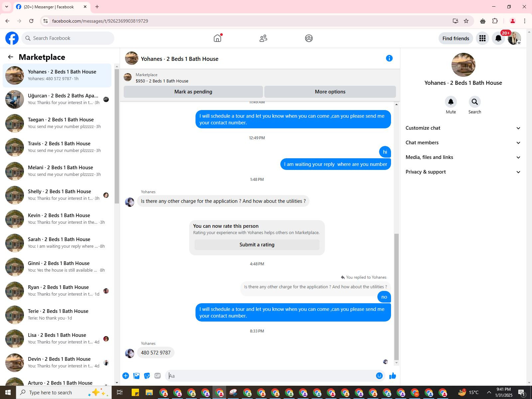This screenshot has width=532, height=399.
Task: Open File Explorer from the taskbar
Action: tap(149, 392)
